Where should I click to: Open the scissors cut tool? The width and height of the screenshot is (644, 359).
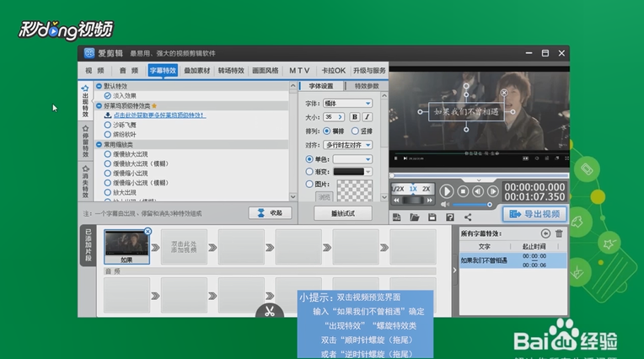tap(270, 311)
